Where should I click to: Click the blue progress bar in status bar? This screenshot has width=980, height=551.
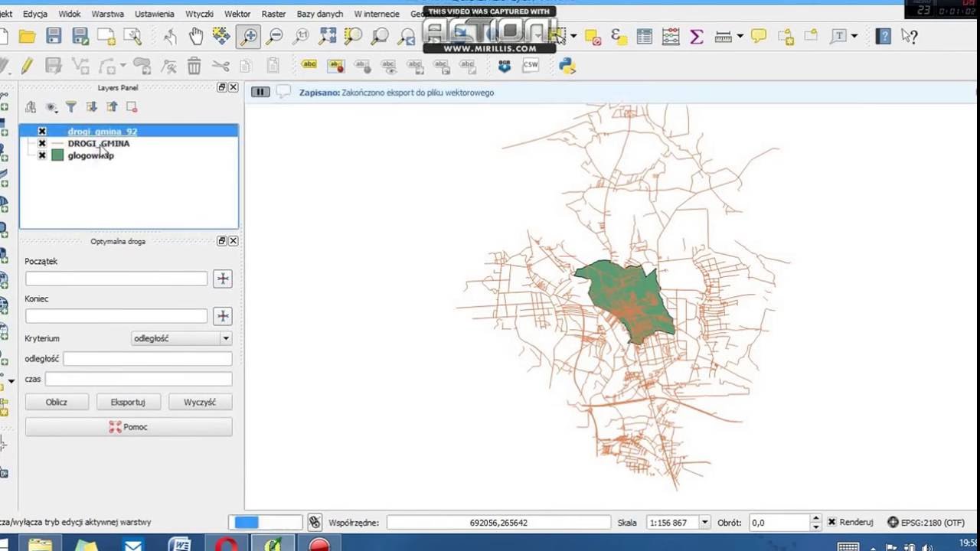[266, 523]
